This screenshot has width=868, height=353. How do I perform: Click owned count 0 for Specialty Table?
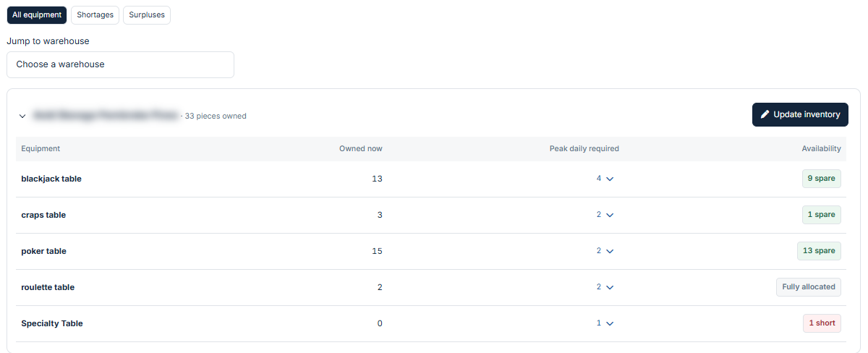click(x=380, y=323)
